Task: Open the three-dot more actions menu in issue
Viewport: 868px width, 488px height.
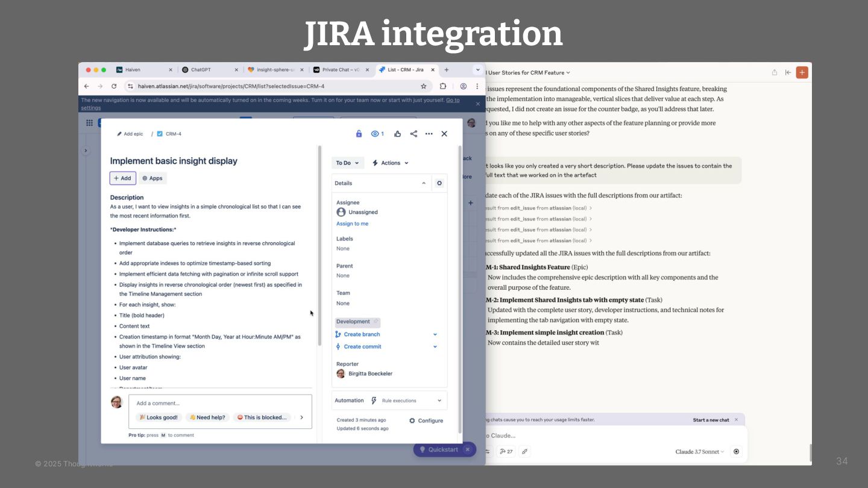Action: click(x=429, y=134)
